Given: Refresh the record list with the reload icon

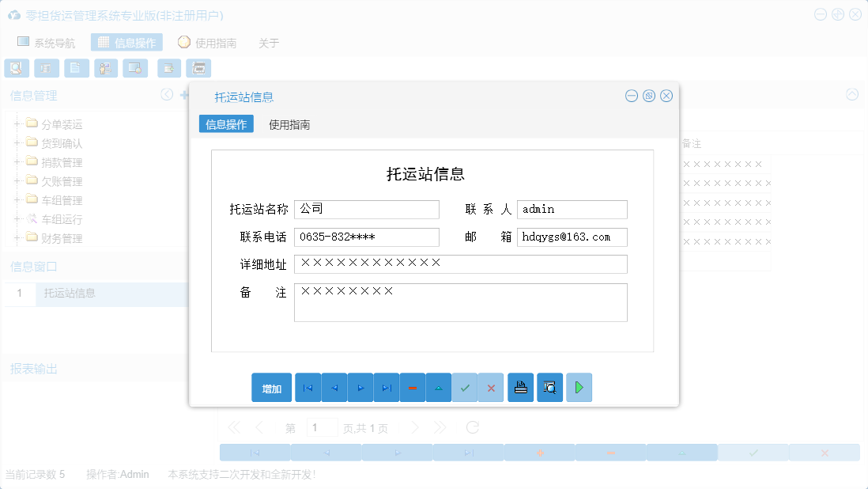Looking at the screenshot, I should pos(472,426).
